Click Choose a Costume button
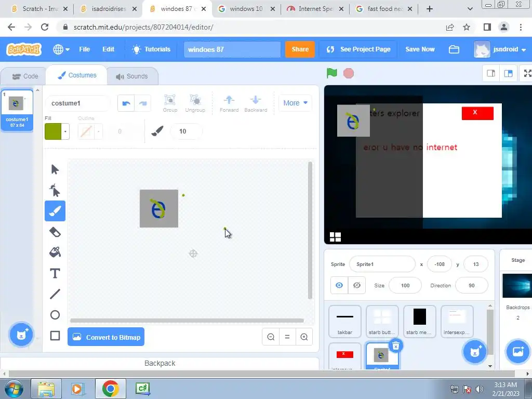 click(x=21, y=335)
